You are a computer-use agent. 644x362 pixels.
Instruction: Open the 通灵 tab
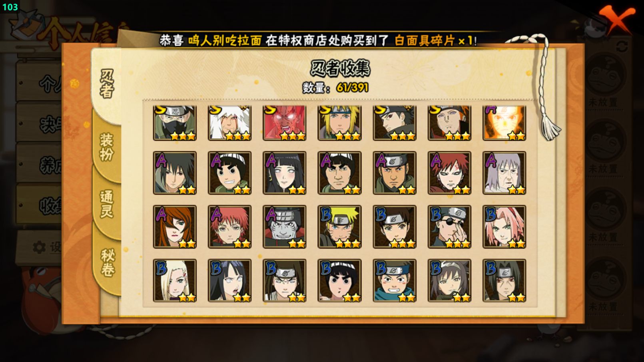[x=106, y=204]
